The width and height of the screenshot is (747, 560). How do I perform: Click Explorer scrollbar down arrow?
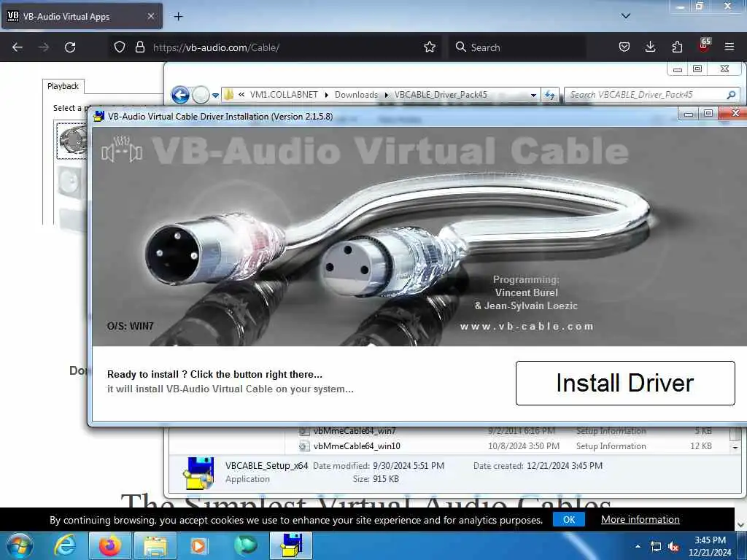[x=735, y=448]
